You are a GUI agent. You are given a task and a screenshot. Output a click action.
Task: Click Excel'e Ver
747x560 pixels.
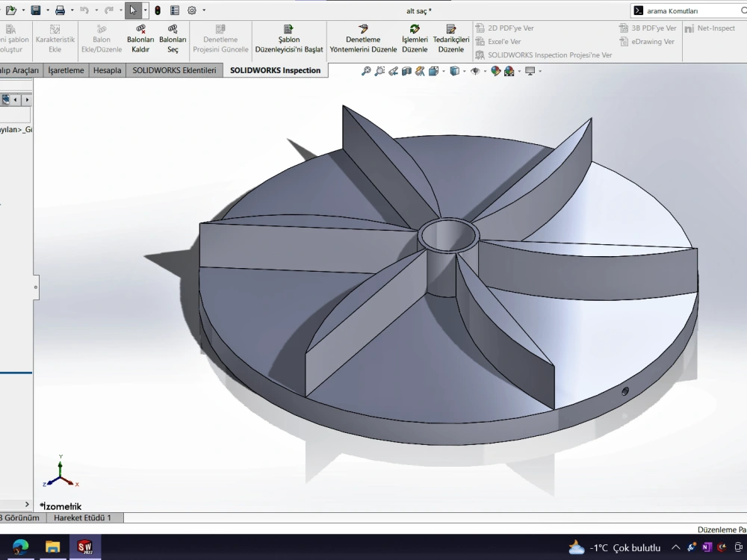pyautogui.click(x=498, y=41)
